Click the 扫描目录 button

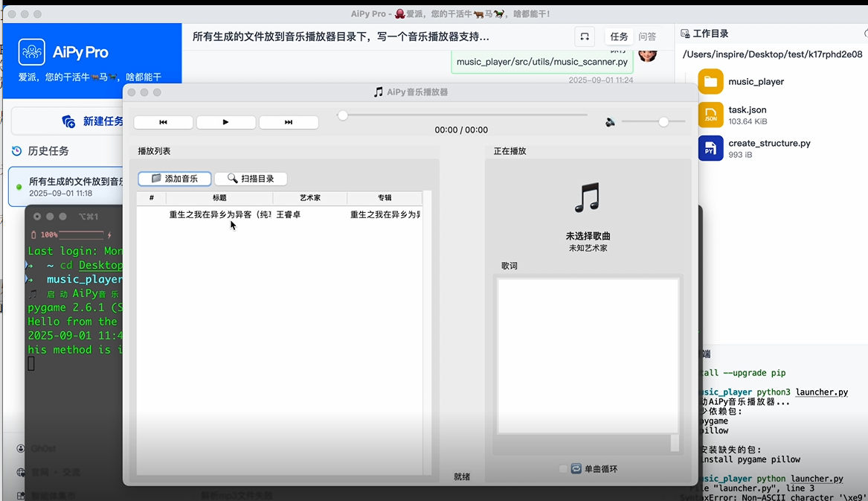click(251, 179)
